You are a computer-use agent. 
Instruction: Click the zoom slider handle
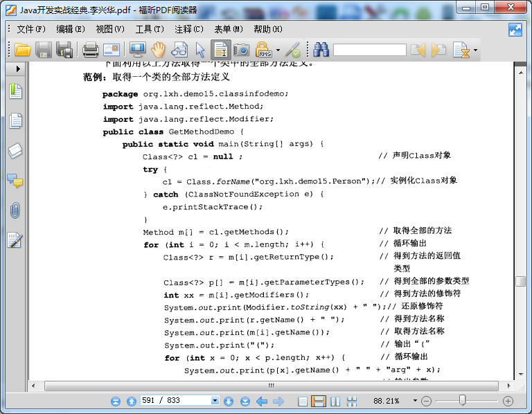pyautogui.click(x=462, y=400)
